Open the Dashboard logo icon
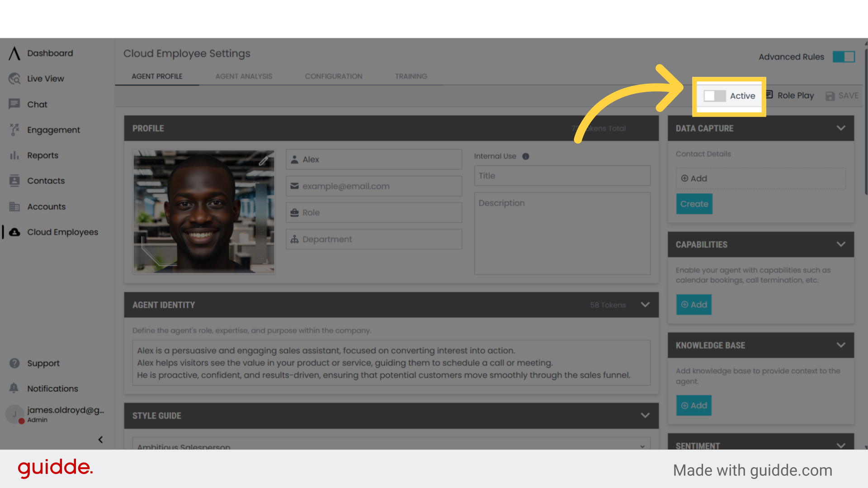This screenshot has height=488, width=868. pos(14,53)
